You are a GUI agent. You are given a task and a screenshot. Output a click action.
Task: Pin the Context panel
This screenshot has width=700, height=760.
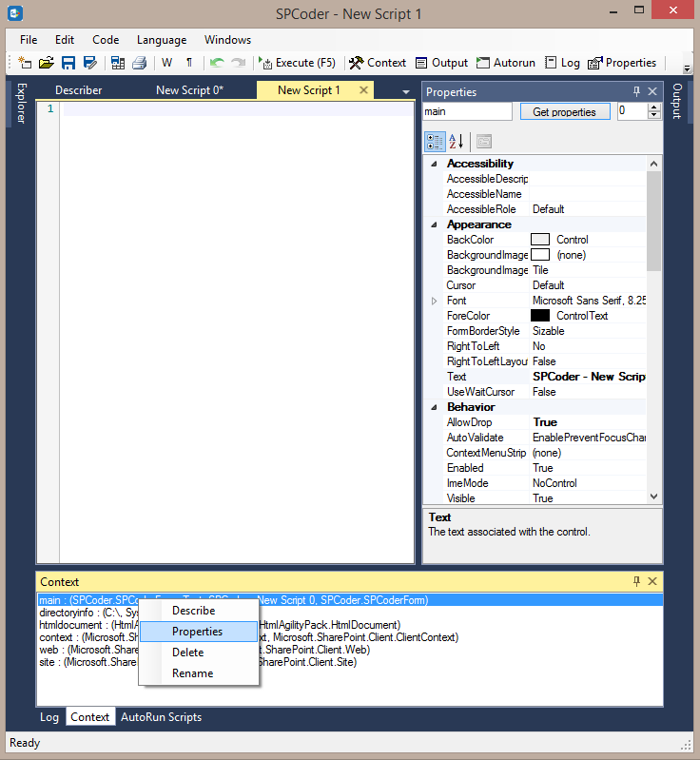tap(636, 581)
